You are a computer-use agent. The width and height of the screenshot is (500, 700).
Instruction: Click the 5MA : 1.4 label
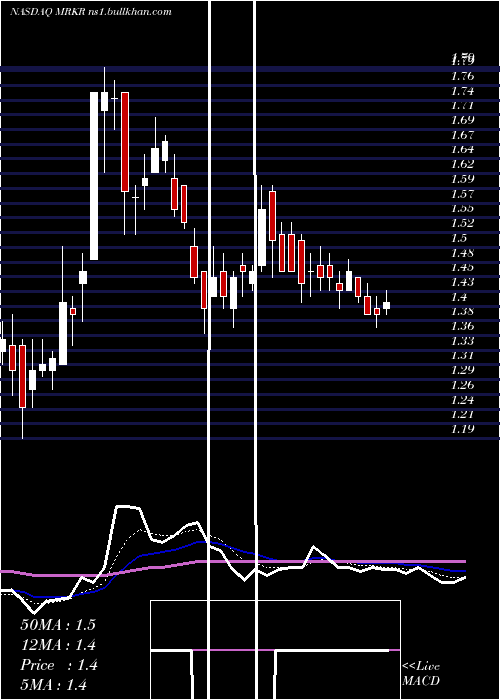coord(54,685)
